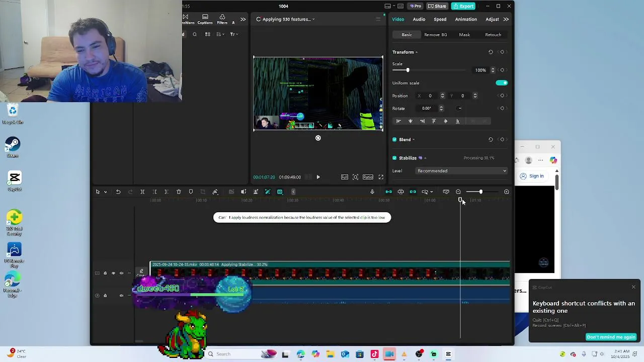This screenshot has height=362, width=644.
Task: Uncheck the Blend checkbox
Action: (x=394, y=139)
